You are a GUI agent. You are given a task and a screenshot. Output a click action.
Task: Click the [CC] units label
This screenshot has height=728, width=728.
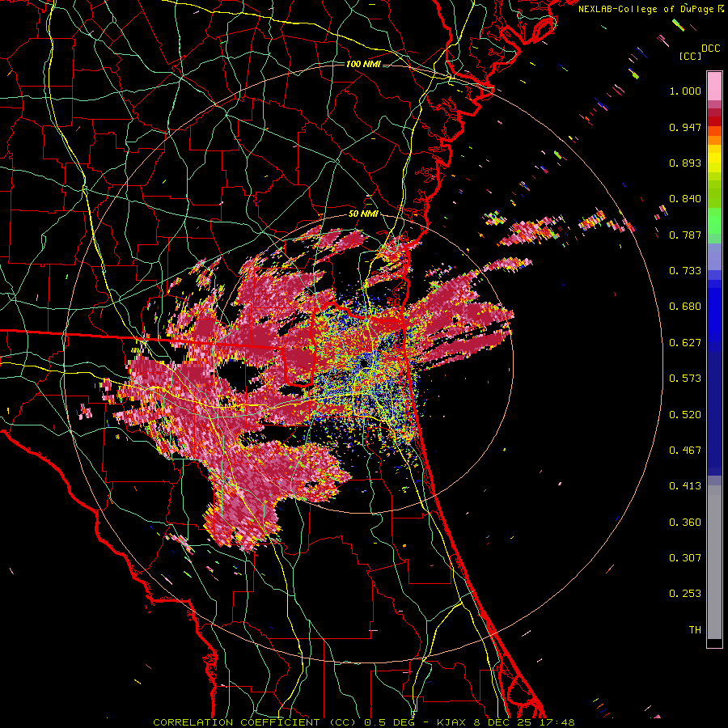(x=690, y=56)
